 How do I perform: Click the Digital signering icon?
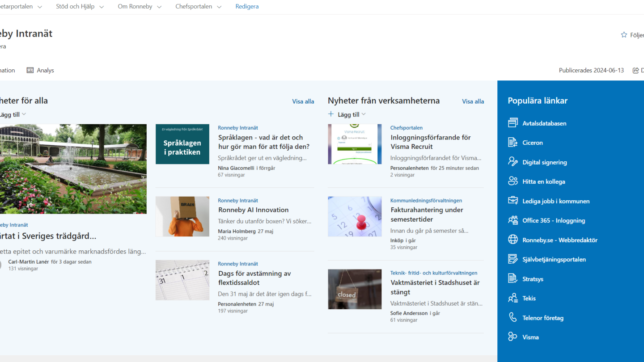(513, 162)
